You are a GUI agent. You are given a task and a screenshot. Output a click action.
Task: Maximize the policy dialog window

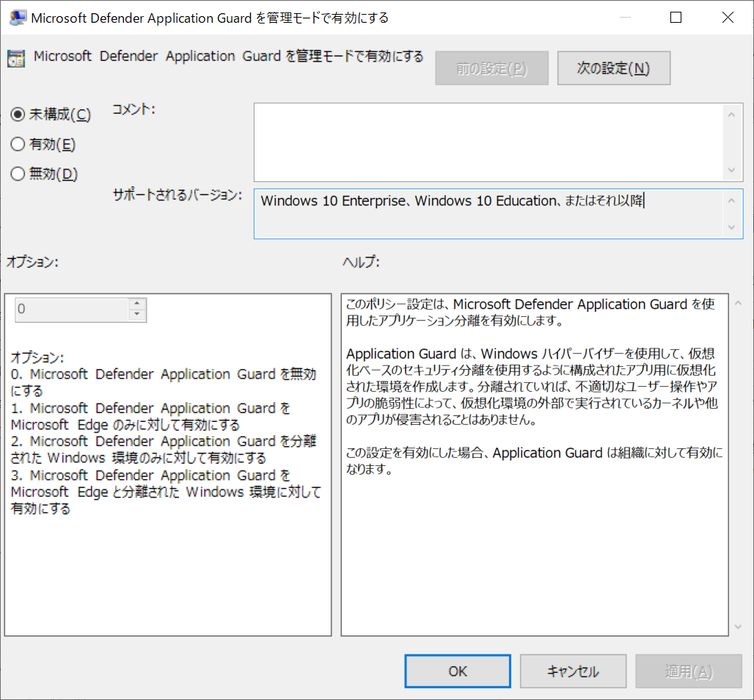[x=676, y=18]
